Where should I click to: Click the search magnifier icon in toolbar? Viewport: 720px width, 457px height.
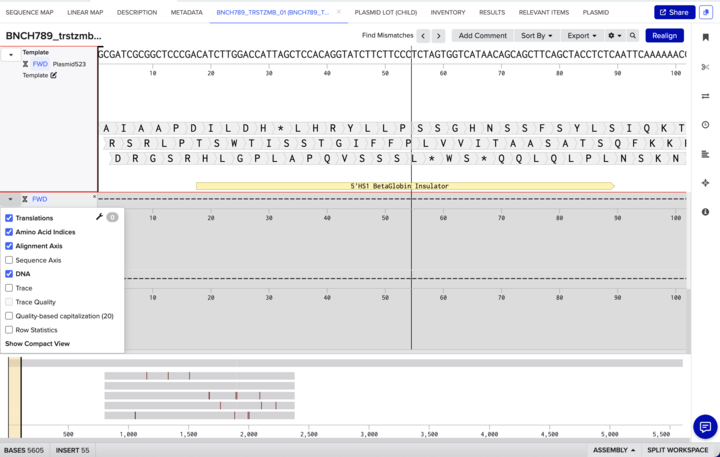[633, 35]
